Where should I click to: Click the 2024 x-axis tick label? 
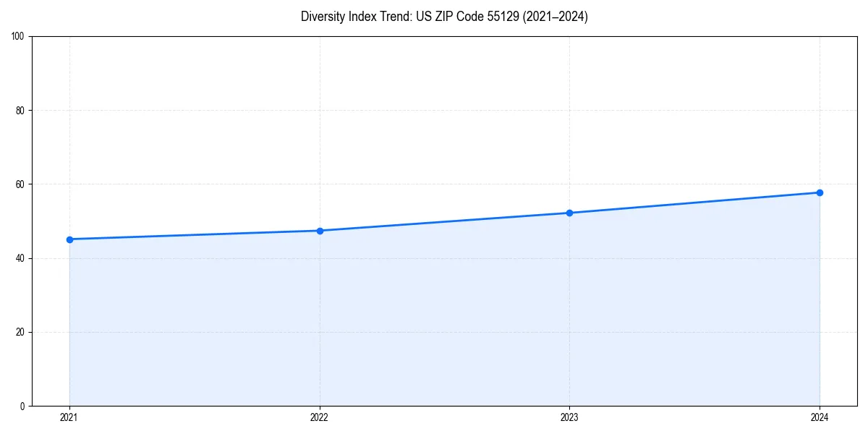point(820,417)
